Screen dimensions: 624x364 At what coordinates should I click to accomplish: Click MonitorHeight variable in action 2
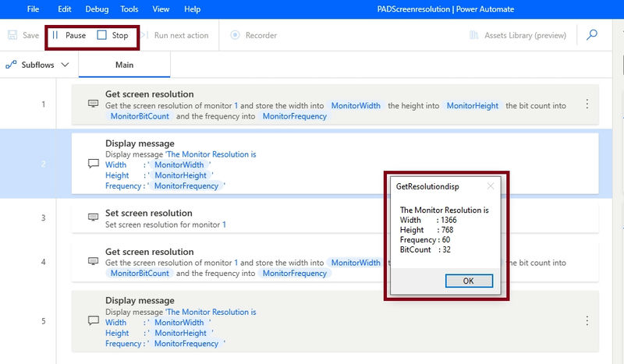[181, 175]
